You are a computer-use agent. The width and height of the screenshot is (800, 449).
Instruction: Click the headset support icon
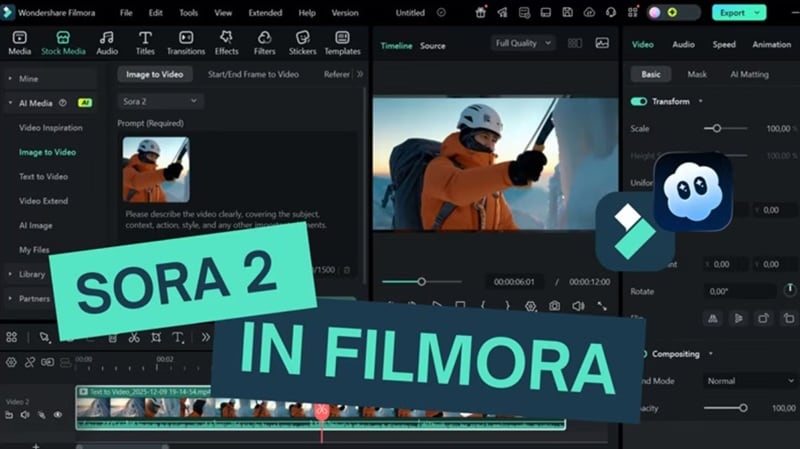611,13
